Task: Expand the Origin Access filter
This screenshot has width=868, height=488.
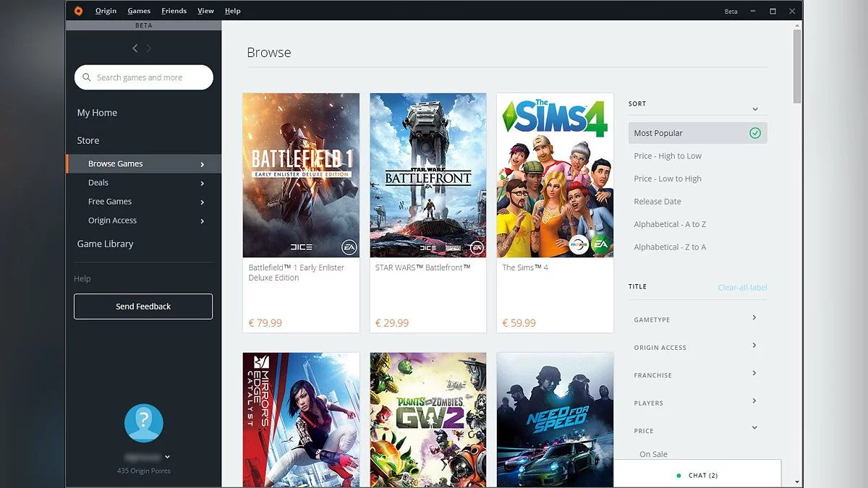Action: (x=754, y=346)
